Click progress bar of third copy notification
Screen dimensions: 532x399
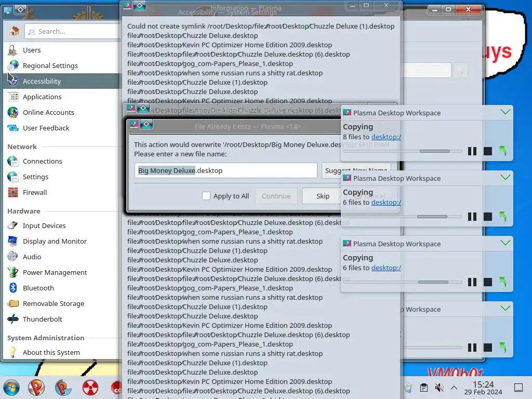click(x=403, y=282)
